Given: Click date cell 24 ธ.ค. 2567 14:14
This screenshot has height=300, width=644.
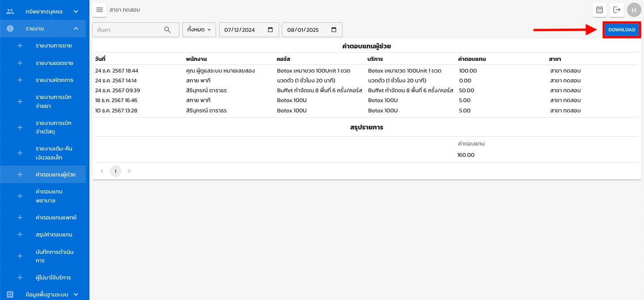Looking at the screenshot, I should click(116, 81).
